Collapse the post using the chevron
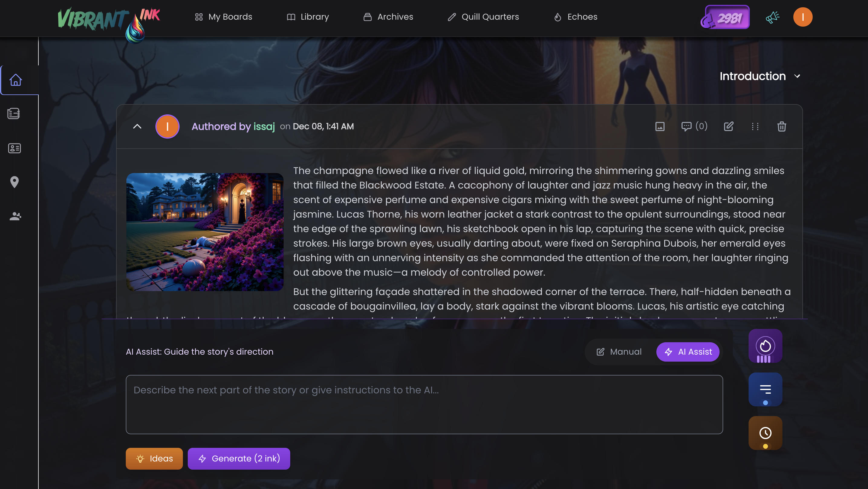 point(137,126)
